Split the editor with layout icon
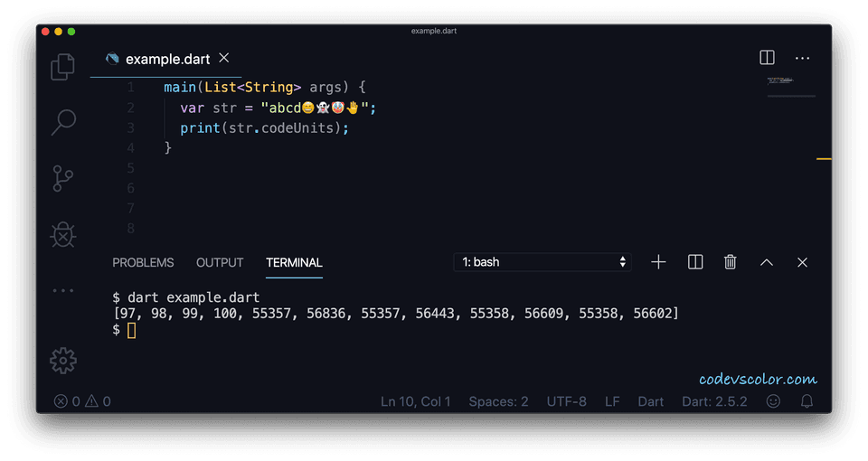 point(767,58)
